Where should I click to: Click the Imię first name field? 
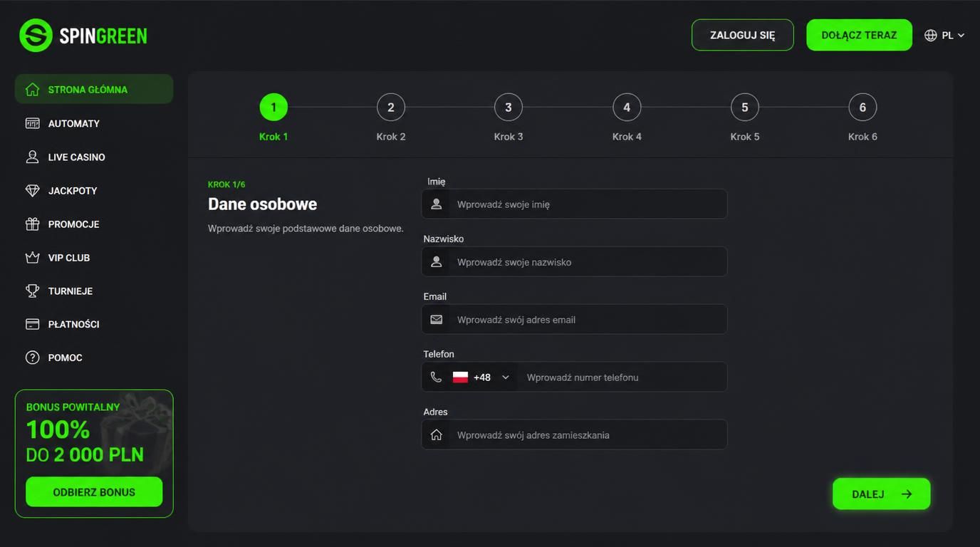(574, 204)
